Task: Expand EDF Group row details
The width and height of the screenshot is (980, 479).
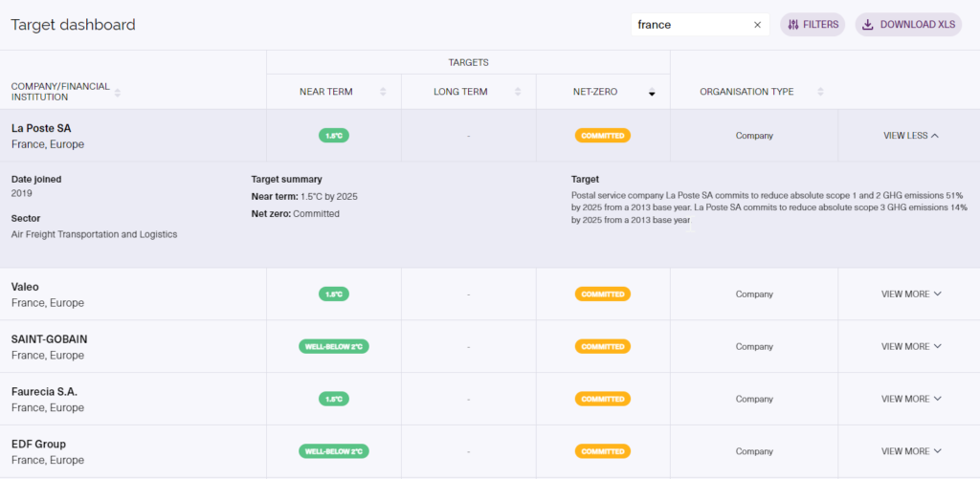Action: click(x=910, y=451)
